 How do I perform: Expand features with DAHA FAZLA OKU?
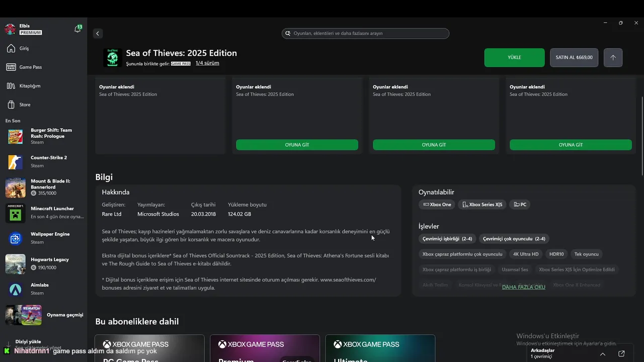(x=524, y=287)
